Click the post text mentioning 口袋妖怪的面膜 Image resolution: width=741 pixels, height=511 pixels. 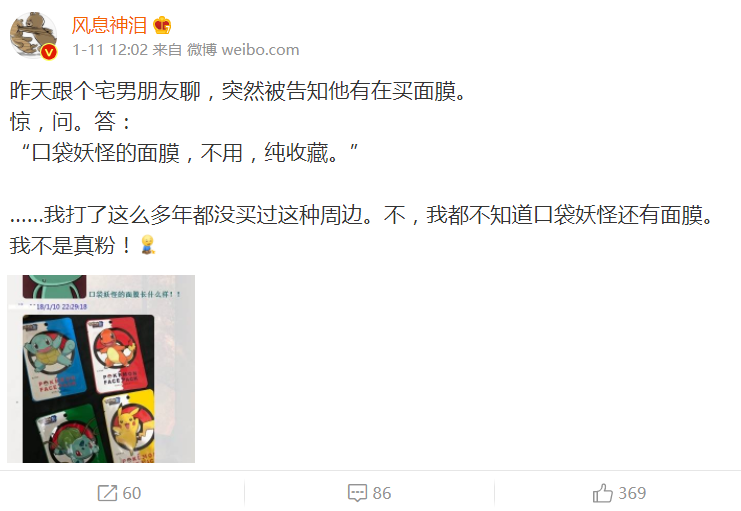[189, 153]
